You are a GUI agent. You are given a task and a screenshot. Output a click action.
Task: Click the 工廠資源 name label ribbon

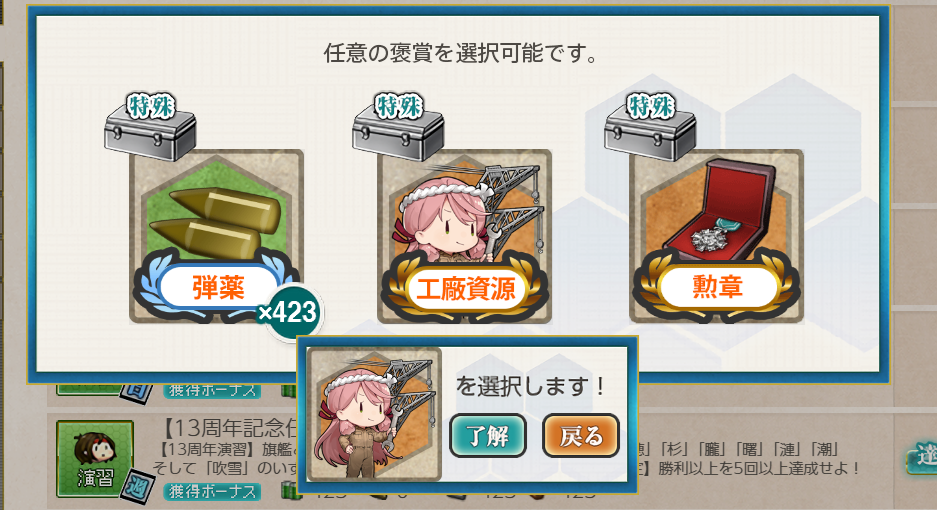pos(466,289)
